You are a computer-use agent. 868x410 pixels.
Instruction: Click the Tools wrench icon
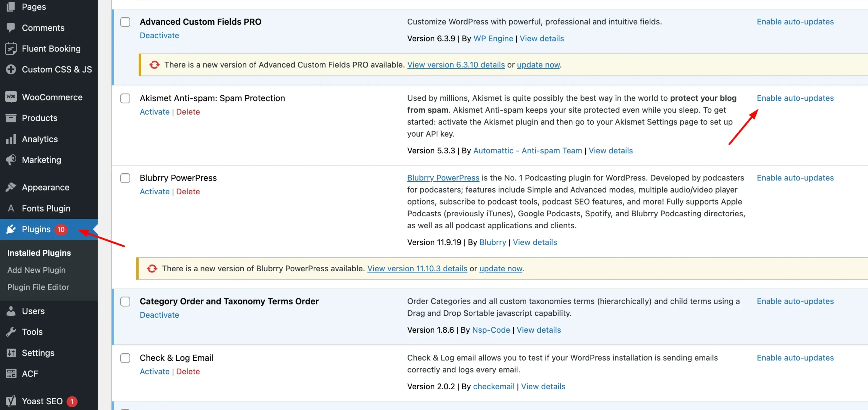pyautogui.click(x=11, y=332)
